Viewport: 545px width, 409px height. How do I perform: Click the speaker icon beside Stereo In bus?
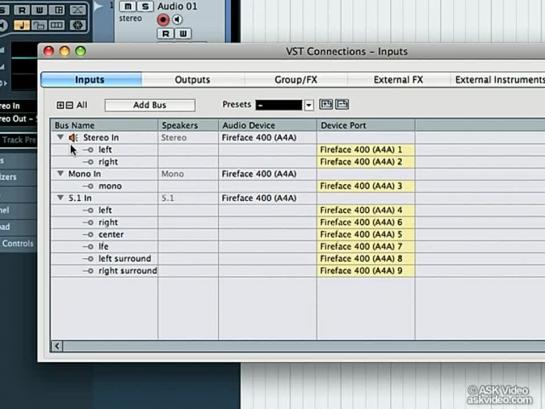click(73, 138)
